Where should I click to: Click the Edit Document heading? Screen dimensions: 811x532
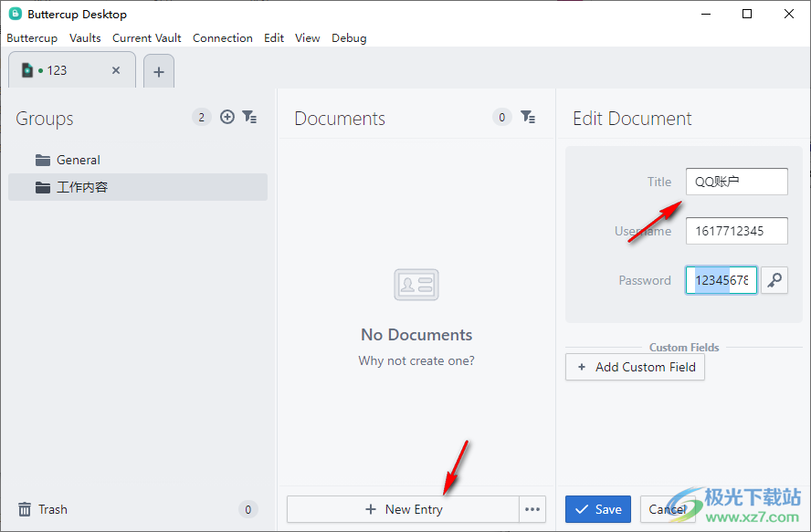(x=632, y=119)
